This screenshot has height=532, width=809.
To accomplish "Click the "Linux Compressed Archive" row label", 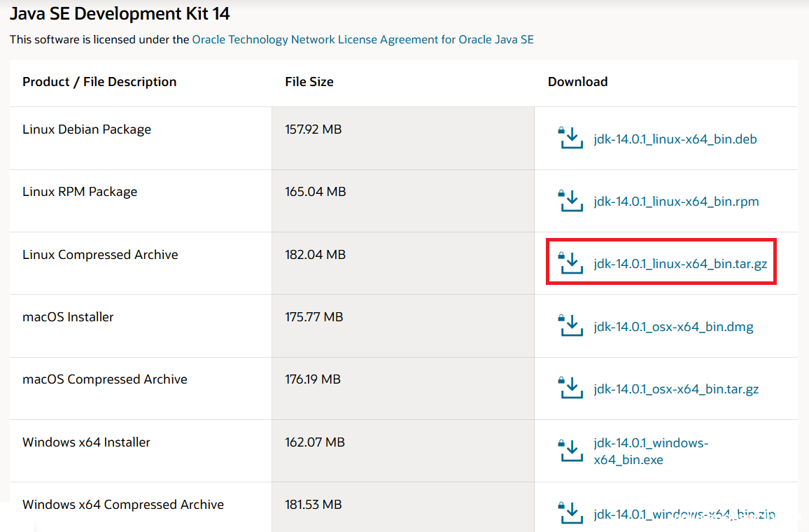I will [100, 255].
